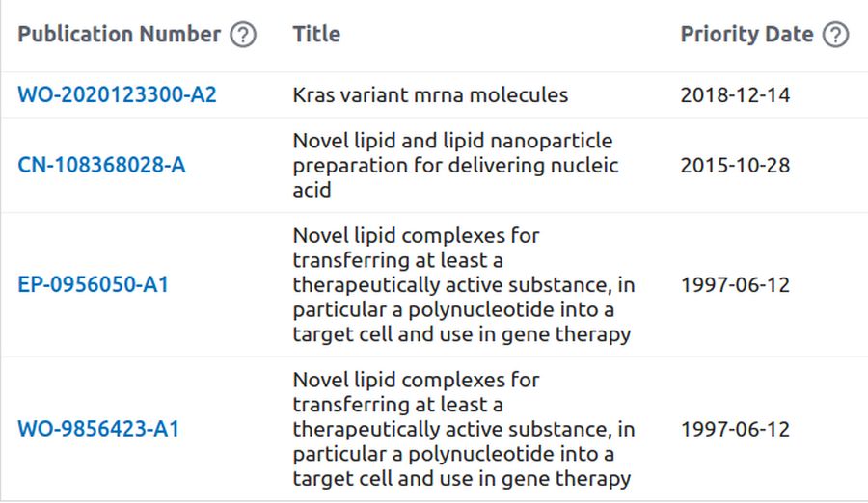The image size is (868, 503).
Task: Click the Title column header
Action: tap(316, 35)
